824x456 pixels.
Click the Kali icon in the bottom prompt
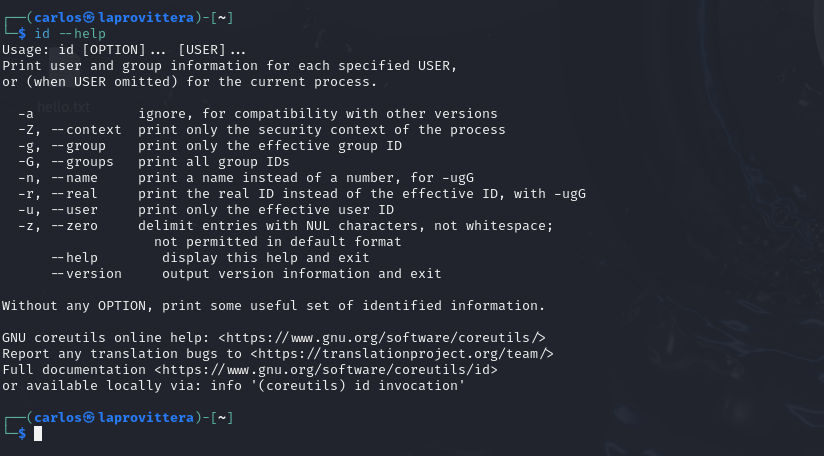pyautogui.click(x=89, y=418)
